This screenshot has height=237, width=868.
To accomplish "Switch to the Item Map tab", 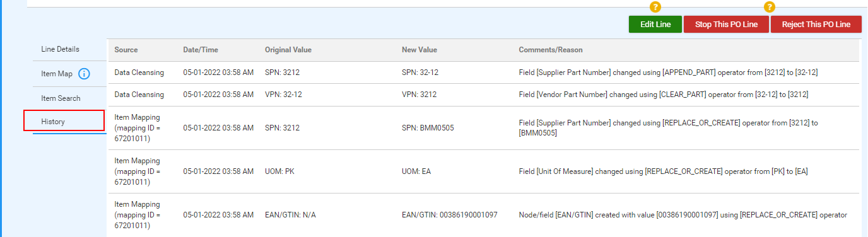I will (57, 74).
